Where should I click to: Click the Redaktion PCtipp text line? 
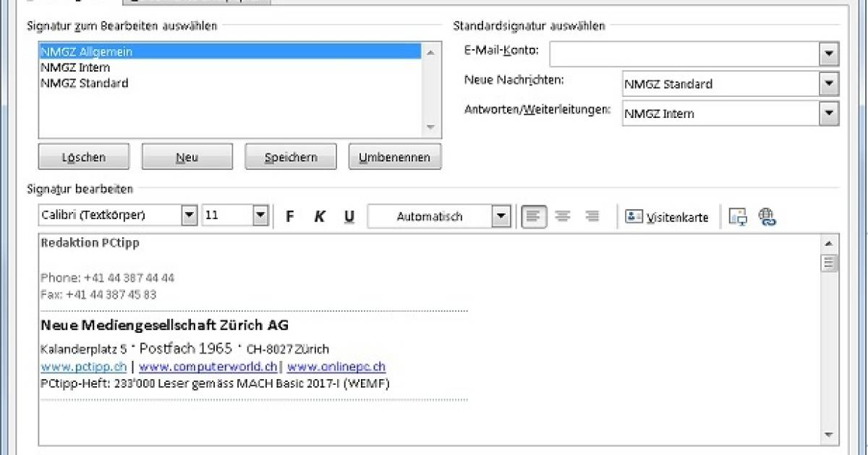(90, 243)
